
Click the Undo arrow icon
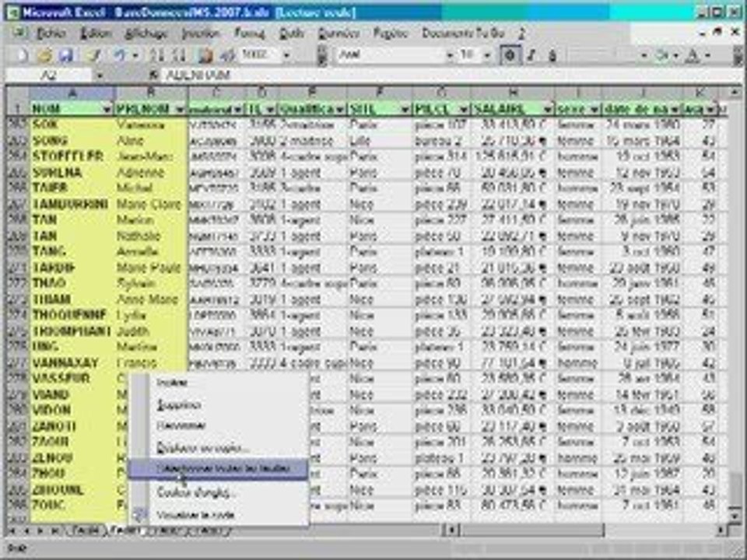(x=119, y=55)
